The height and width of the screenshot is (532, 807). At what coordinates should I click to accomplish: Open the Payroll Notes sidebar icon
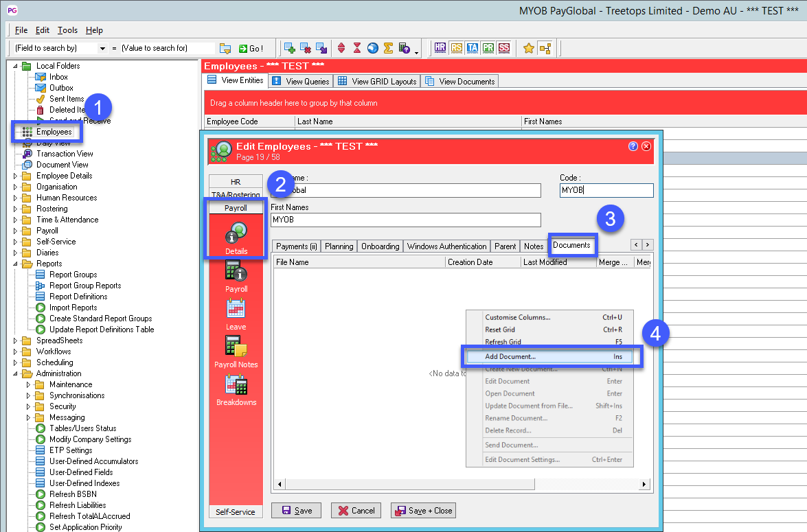coord(236,351)
